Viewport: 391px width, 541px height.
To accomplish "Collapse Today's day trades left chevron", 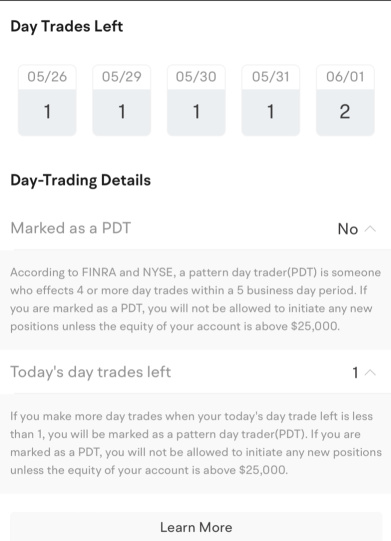I will [x=370, y=373].
